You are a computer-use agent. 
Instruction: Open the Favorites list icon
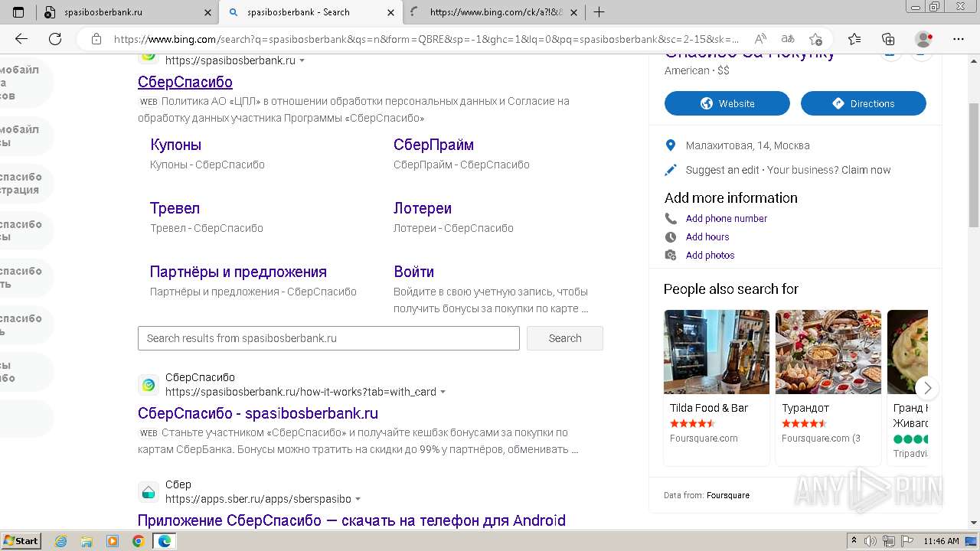point(854,39)
